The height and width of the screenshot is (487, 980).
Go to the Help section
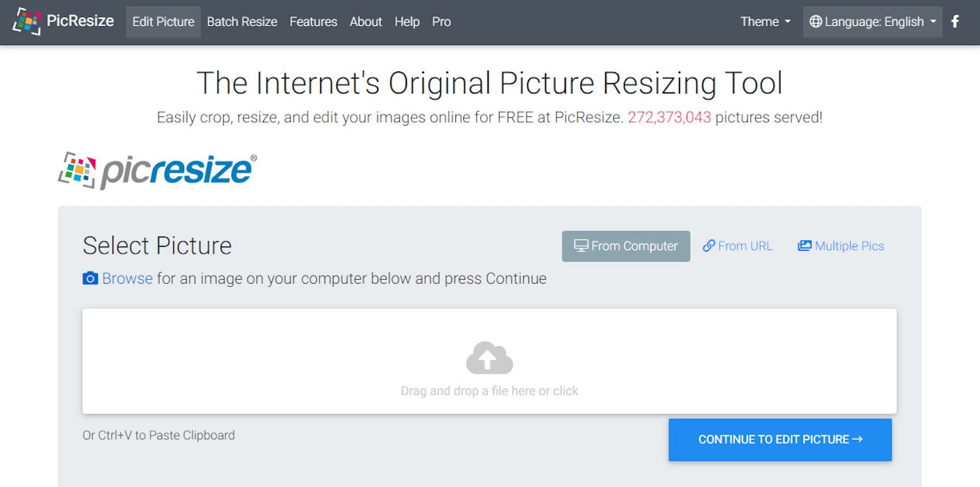[407, 21]
